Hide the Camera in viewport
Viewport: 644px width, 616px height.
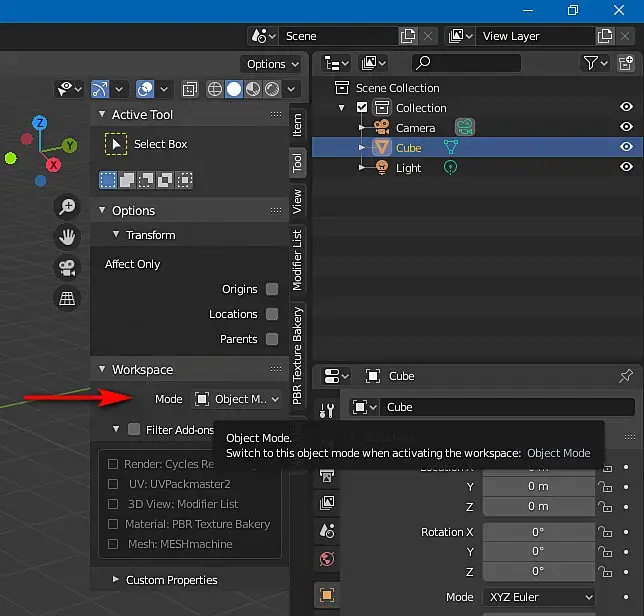pos(626,127)
